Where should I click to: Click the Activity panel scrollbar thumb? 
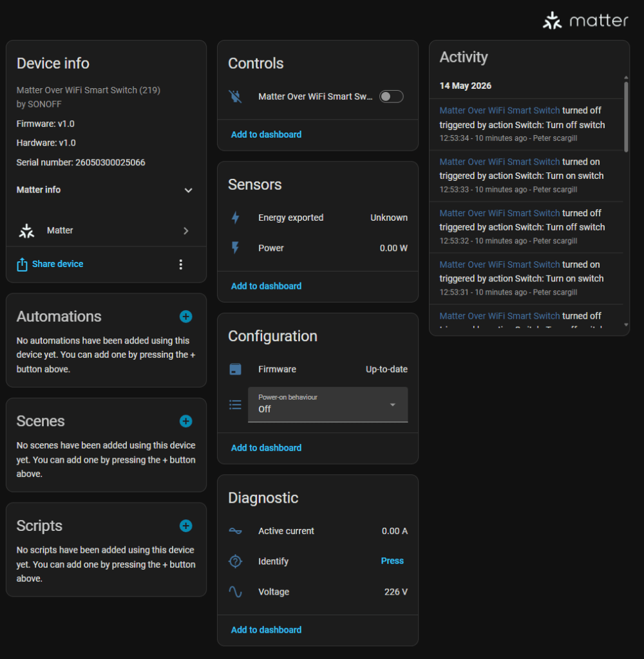(626, 117)
